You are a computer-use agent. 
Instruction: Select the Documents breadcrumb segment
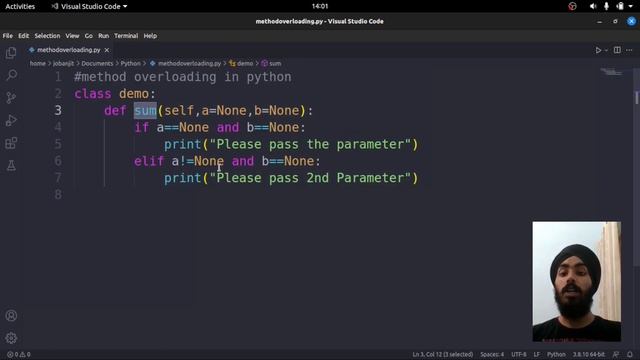97,63
